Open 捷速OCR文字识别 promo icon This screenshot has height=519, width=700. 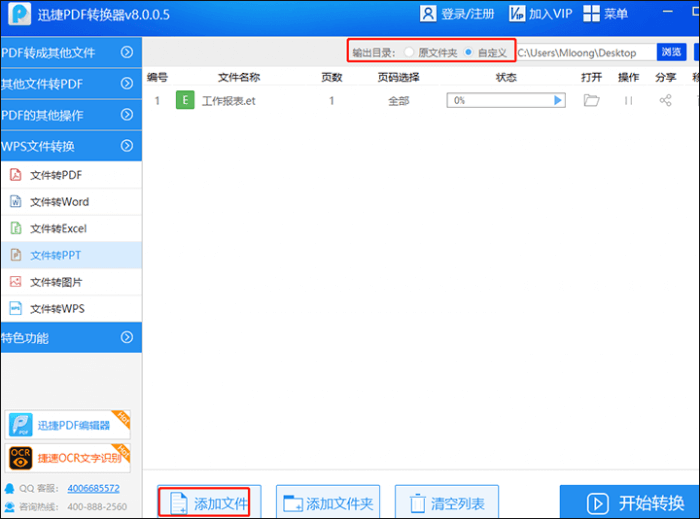pyautogui.click(x=21, y=458)
